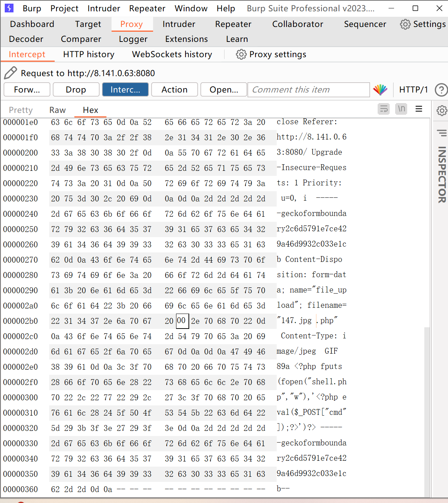This screenshot has height=503, width=448.
Task: Open the Logger tab
Action: point(133,39)
